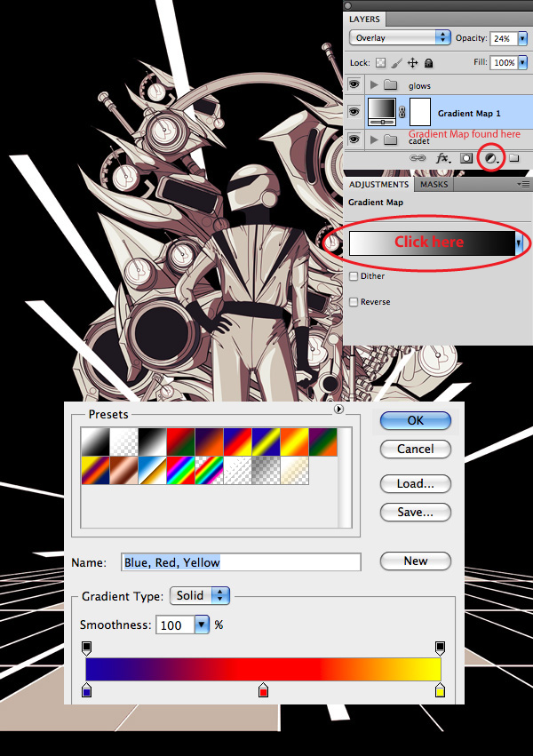This screenshot has height=756, width=533.
Task: Open the fx layer style icon
Action: click(443, 158)
